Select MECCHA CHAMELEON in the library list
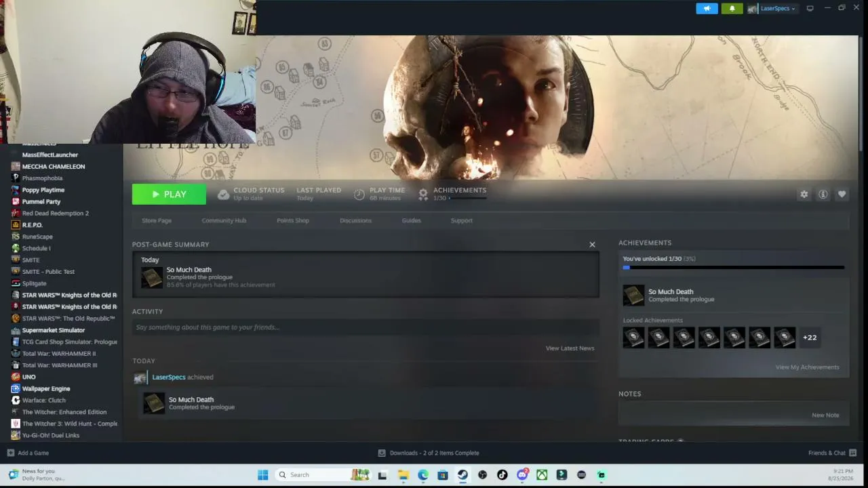 tap(54, 167)
